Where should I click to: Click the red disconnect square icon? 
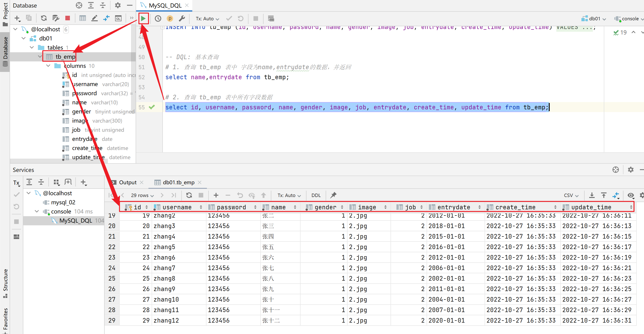[68, 18]
